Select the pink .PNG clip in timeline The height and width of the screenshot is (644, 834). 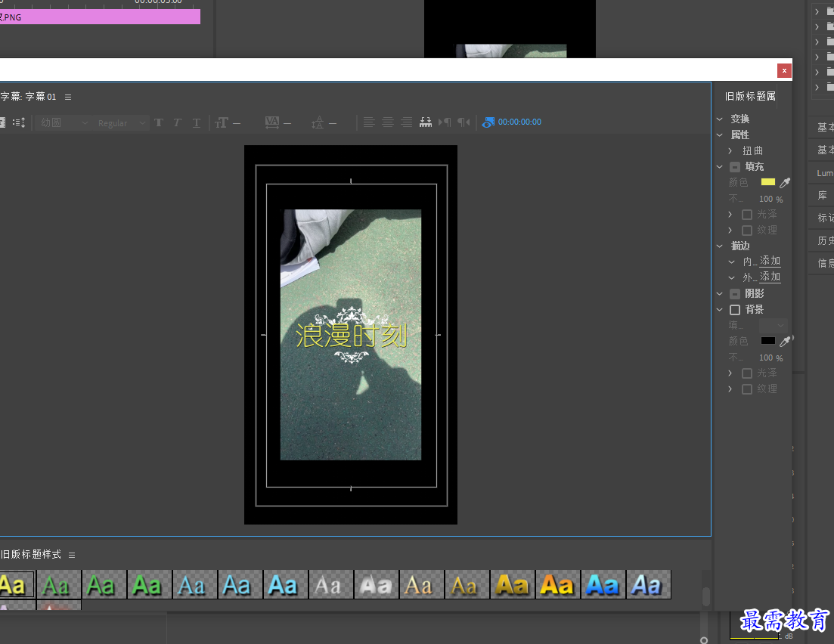click(100, 17)
